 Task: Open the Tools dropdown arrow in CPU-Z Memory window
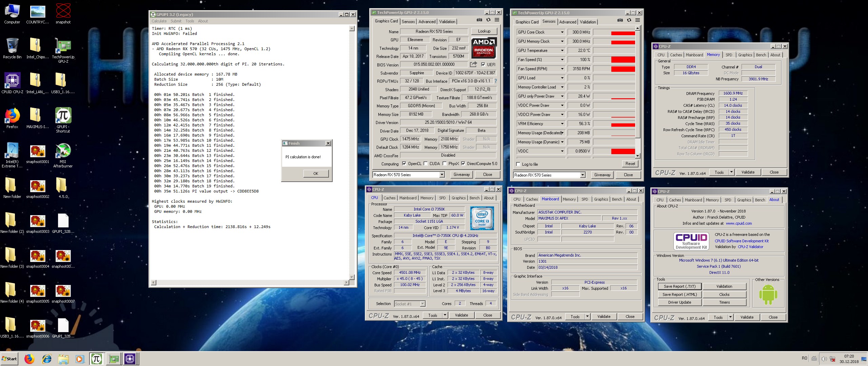[731, 172]
